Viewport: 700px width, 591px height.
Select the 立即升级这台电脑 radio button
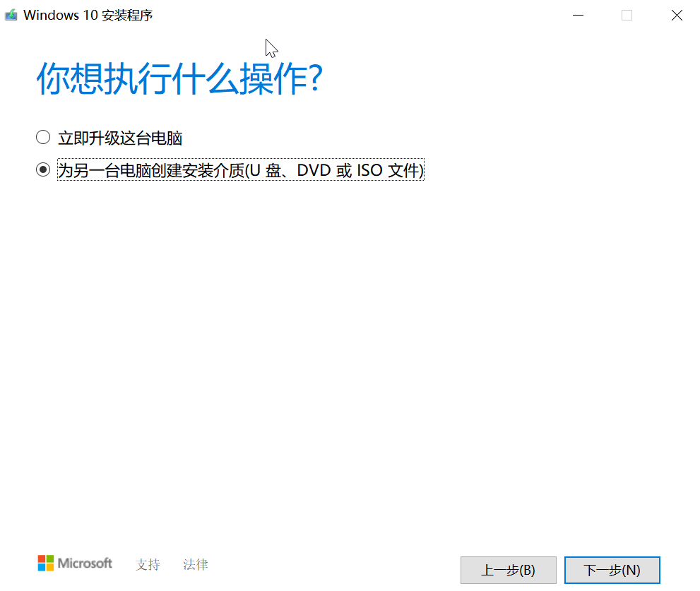pyautogui.click(x=43, y=138)
